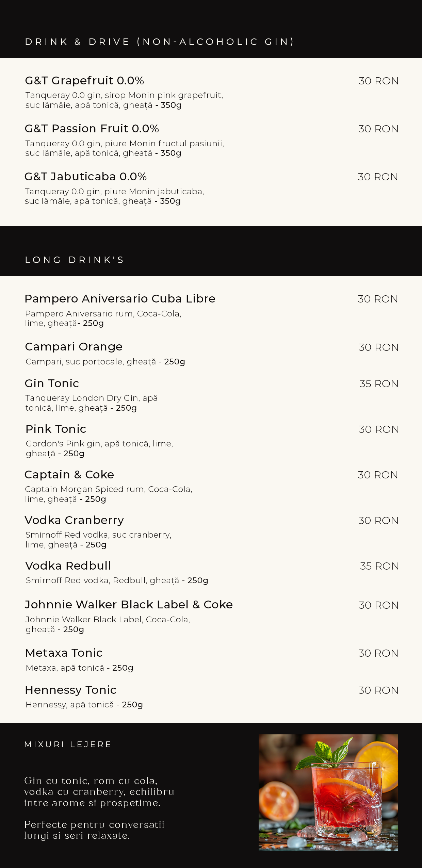Click the Vodka Redbull 35 RON price
422x868 pixels.
[379, 566]
